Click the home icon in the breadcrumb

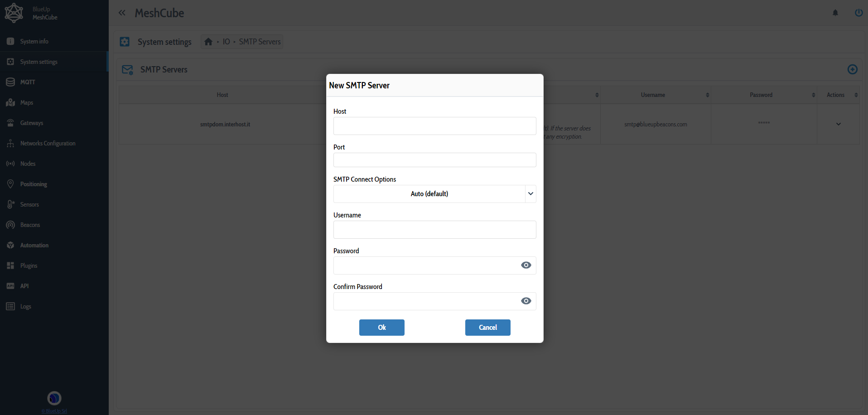[208, 41]
